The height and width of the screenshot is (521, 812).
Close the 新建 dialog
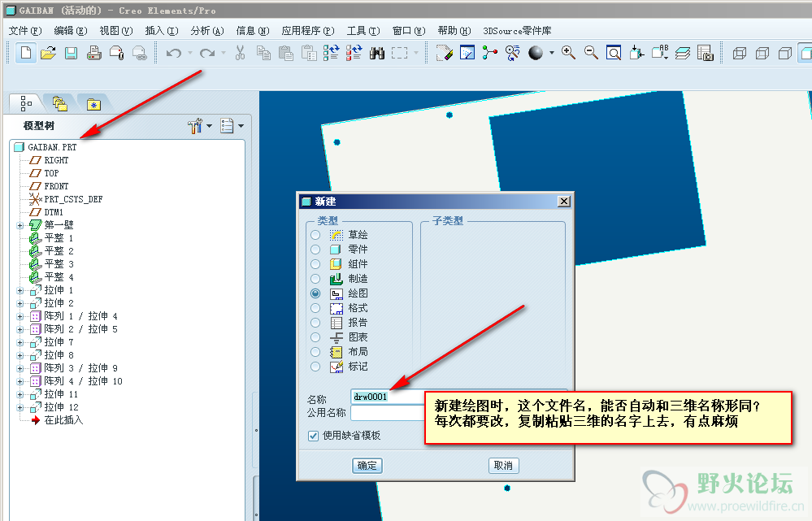point(564,202)
